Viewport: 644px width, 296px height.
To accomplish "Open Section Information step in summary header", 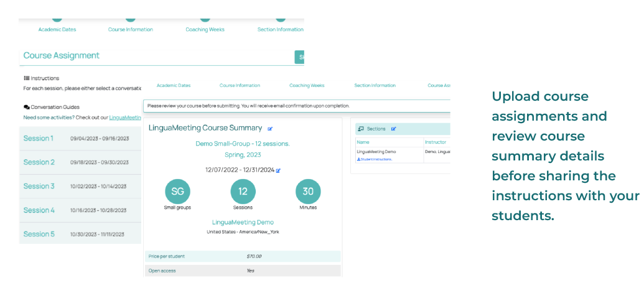I will pyautogui.click(x=375, y=85).
